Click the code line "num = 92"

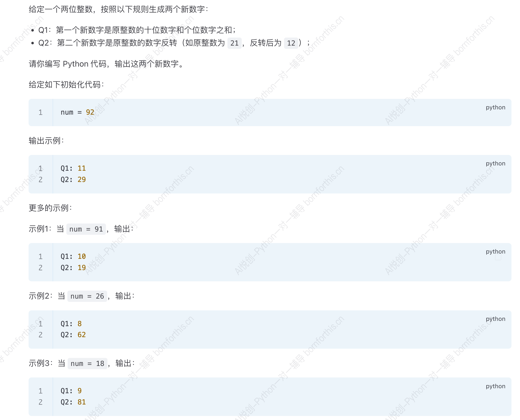pyautogui.click(x=77, y=112)
